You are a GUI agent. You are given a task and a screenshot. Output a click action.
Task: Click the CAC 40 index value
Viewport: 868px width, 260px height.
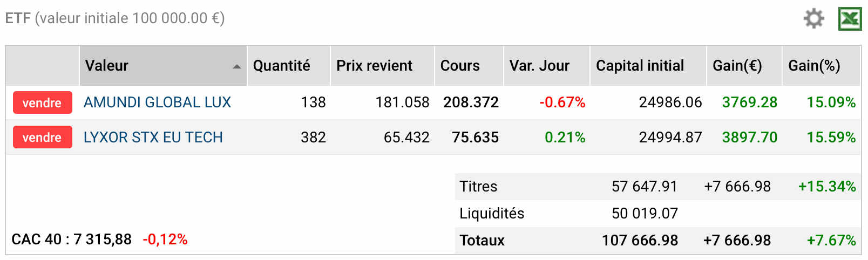(102, 240)
